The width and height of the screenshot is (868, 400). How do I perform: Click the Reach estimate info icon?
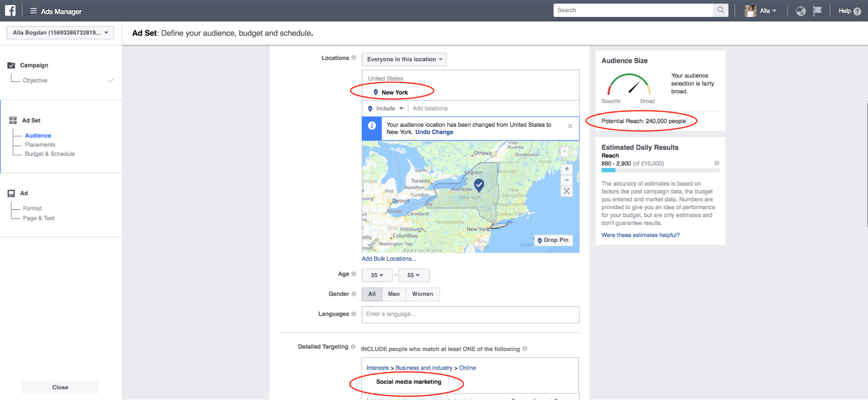pos(717,163)
